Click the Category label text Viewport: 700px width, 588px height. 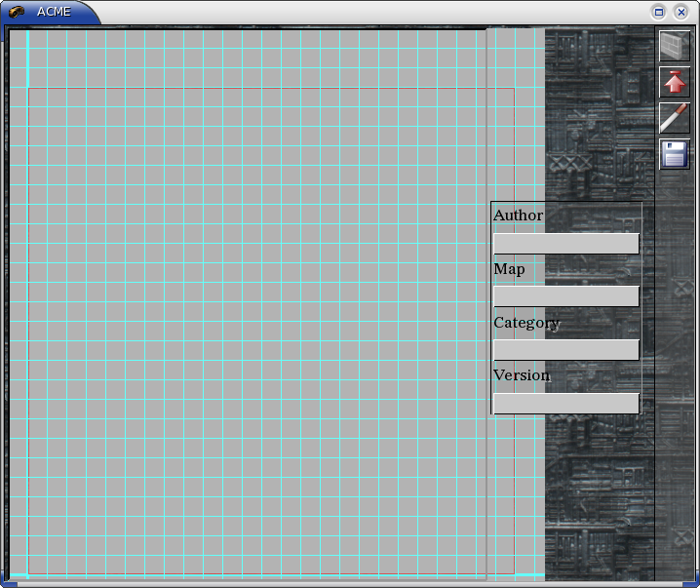click(526, 323)
